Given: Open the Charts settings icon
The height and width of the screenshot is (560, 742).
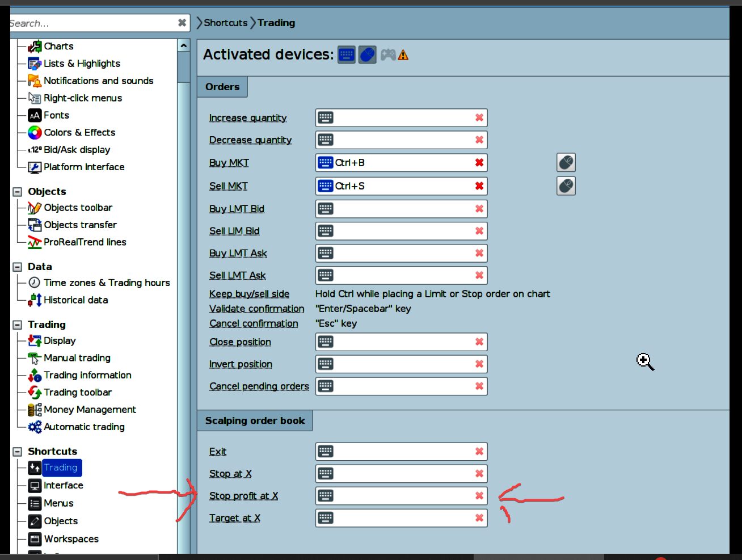Looking at the screenshot, I should (x=35, y=47).
